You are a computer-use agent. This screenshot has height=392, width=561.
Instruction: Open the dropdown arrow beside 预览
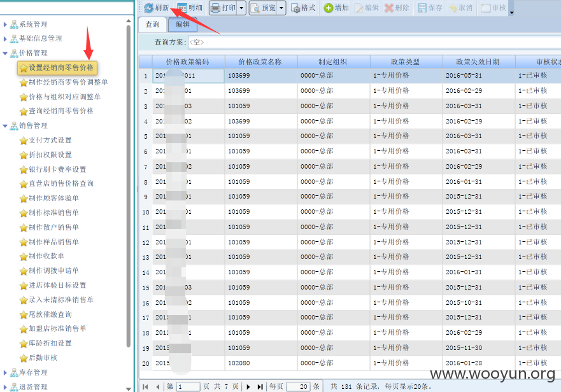pos(281,8)
